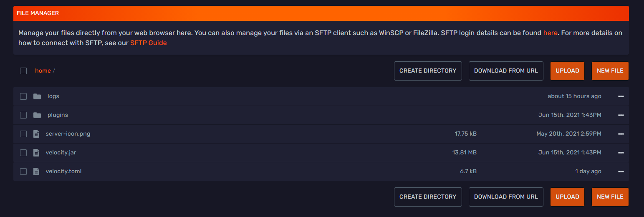This screenshot has width=644, height=217.
Task: Tick the checkbox for the logs folder
Action: click(x=23, y=96)
